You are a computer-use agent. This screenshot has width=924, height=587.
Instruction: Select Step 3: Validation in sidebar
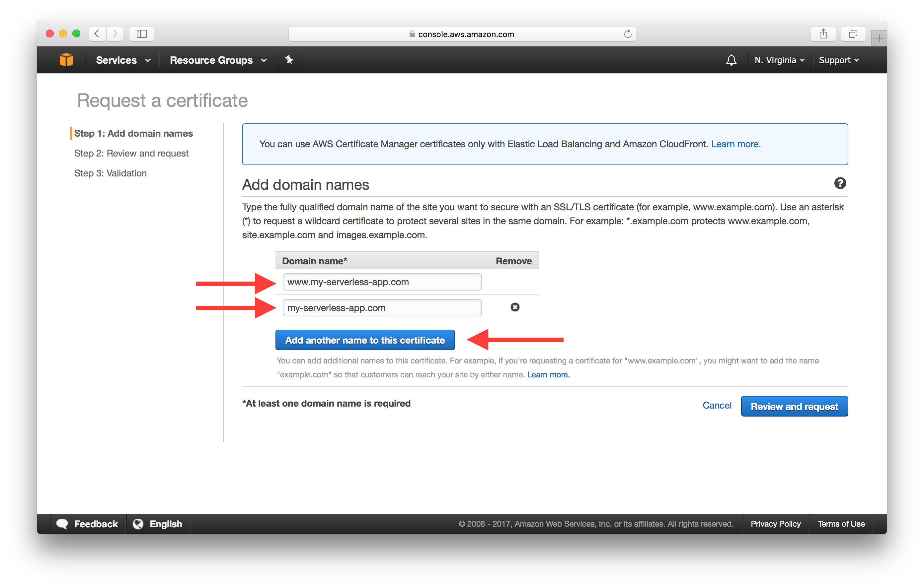(111, 173)
